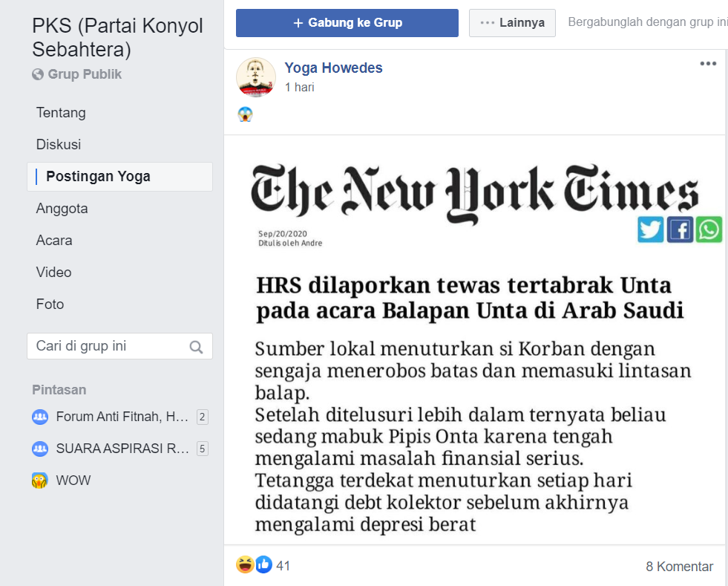Open the Acara section
Viewport: 728px width, 586px height.
54,241
